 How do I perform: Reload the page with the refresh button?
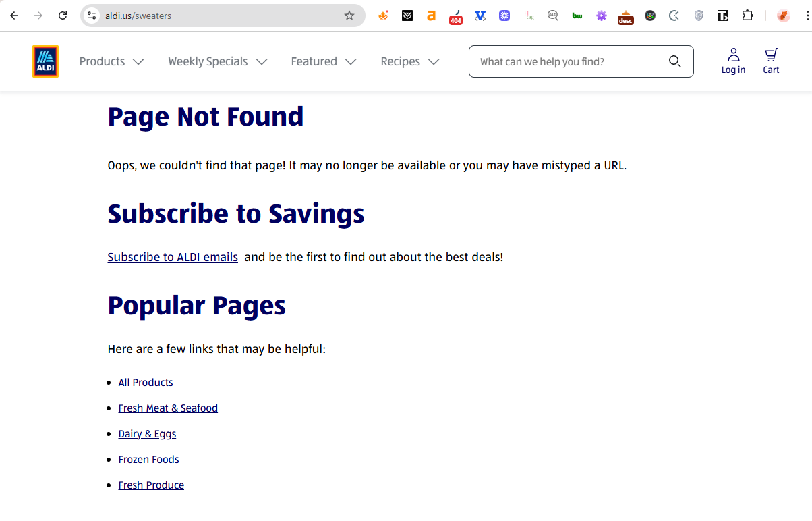[63, 16]
